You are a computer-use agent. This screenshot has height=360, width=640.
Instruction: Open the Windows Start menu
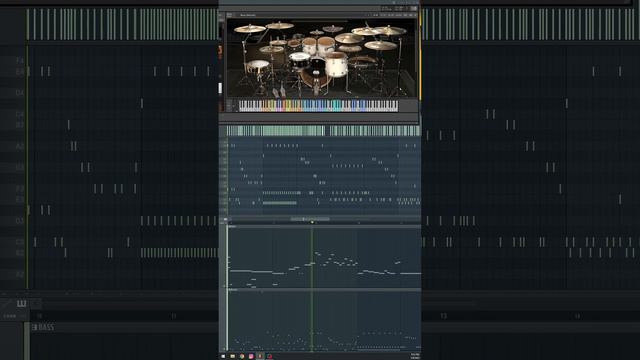point(223,356)
